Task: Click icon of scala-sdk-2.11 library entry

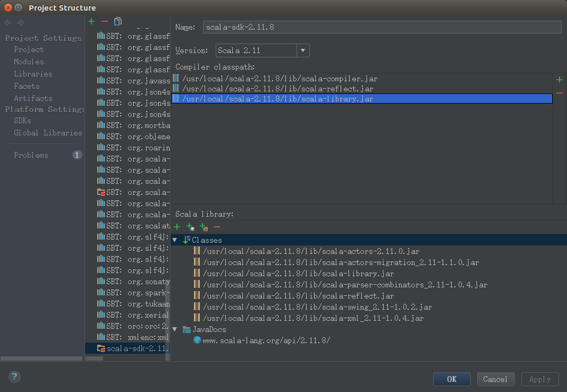Action: click(101, 348)
